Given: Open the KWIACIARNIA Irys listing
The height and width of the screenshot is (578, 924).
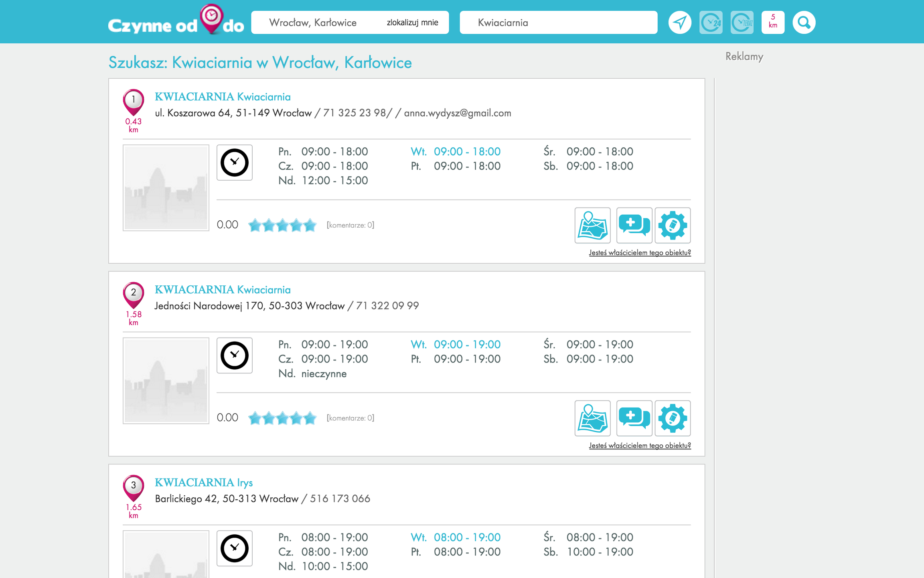Looking at the screenshot, I should click(204, 482).
